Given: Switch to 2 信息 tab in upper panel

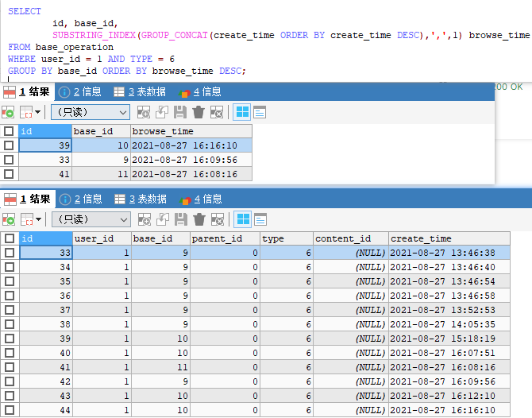Looking at the screenshot, I should pos(80,91).
